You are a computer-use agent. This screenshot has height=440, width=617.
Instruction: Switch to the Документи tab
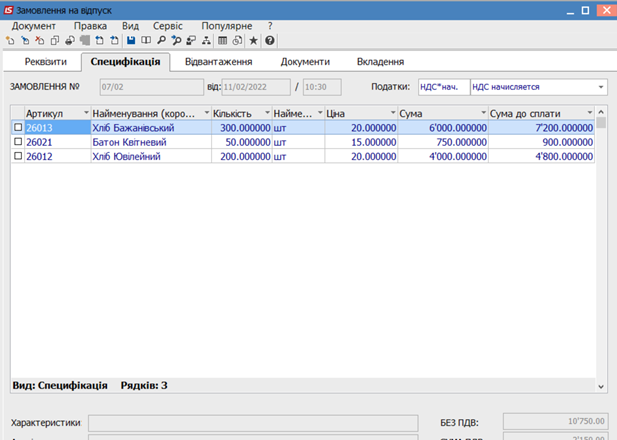click(305, 62)
